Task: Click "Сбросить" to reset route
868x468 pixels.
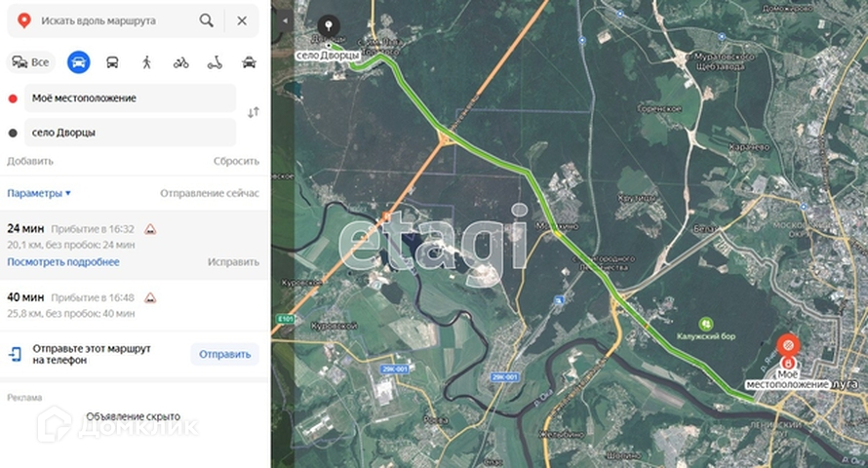Action: (236, 161)
